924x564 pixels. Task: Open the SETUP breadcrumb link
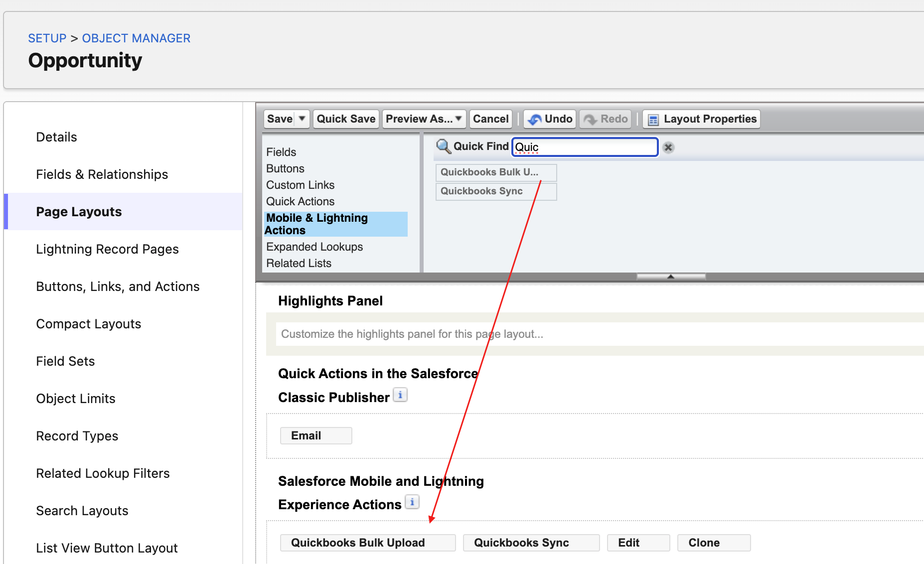(x=47, y=38)
